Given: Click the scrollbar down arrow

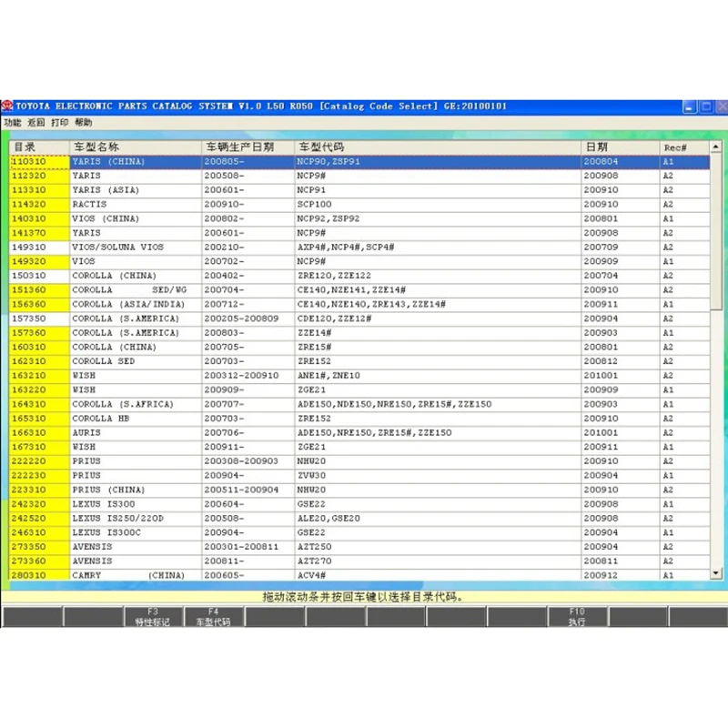Looking at the screenshot, I should (x=715, y=574).
